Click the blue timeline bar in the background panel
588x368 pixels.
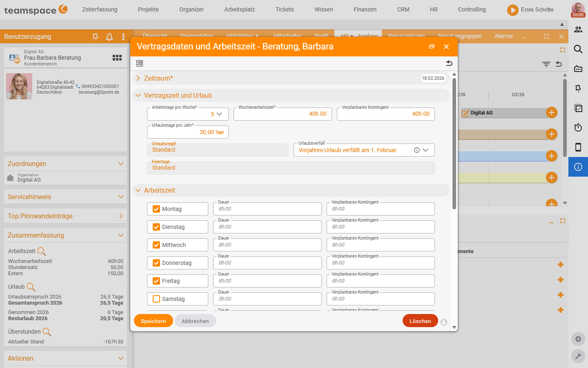click(x=503, y=156)
